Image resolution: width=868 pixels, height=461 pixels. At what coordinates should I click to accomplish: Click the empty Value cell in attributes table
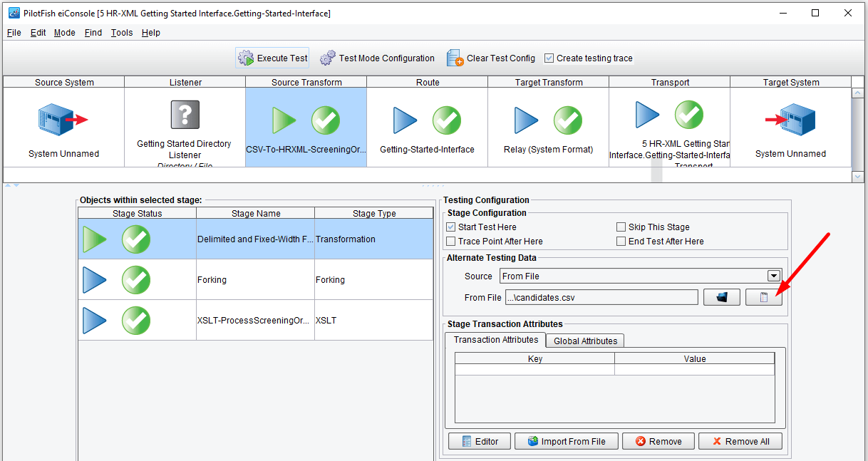[x=695, y=370]
